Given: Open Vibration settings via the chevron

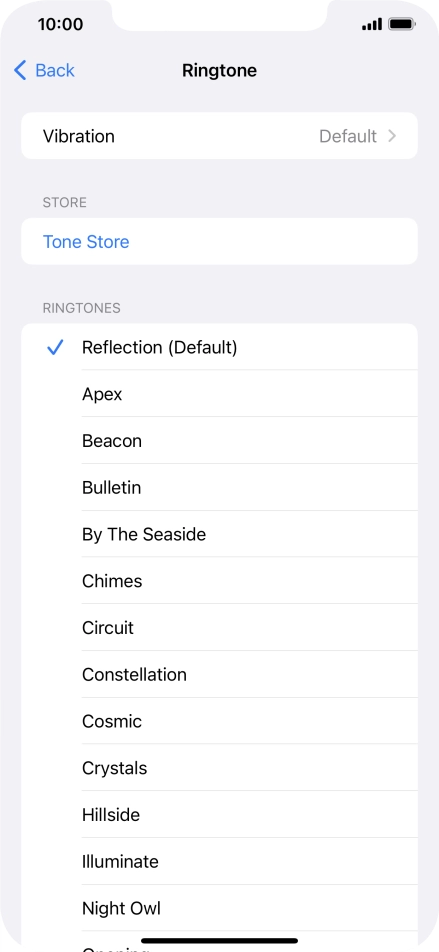Looking at the screenshot, I should [392, 136].
